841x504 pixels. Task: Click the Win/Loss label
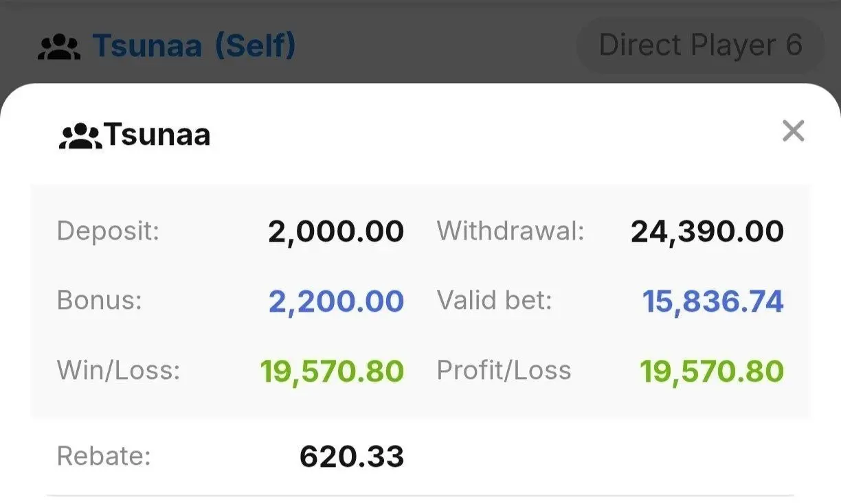coord(118,371)
